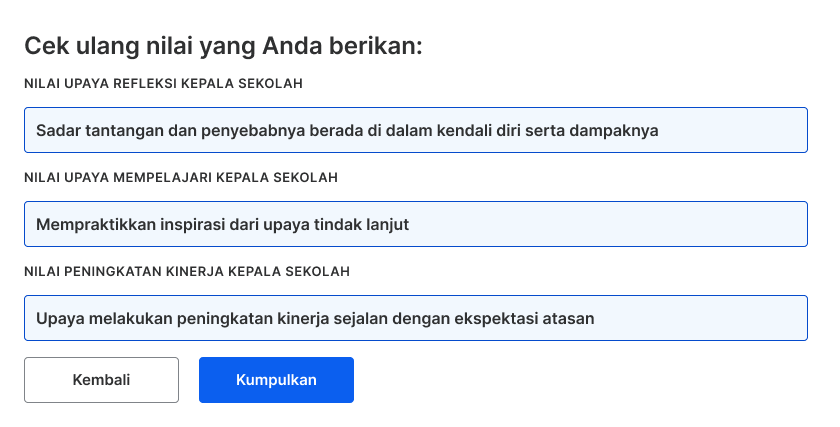Screen dimensions: 840x427
Task: Click the Kumpulkan submit button
Action: pos(276,380)
